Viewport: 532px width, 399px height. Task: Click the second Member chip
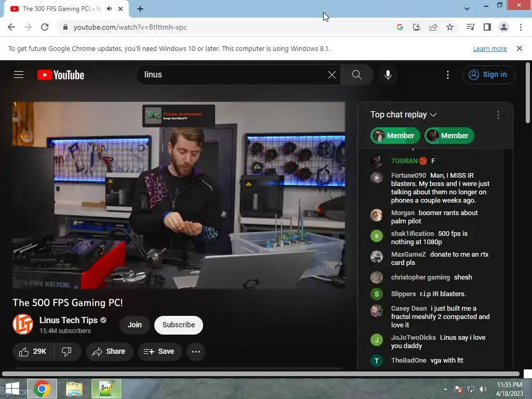(x=449, y=136)
